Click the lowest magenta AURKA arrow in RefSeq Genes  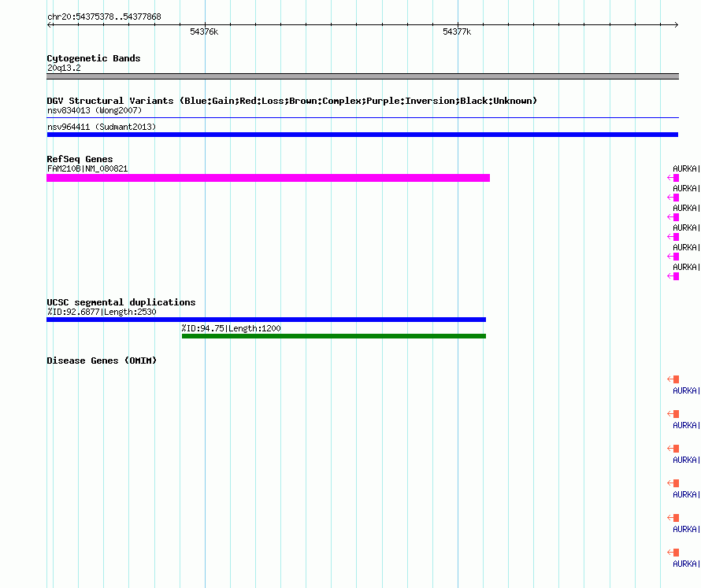tap(673, 276)
